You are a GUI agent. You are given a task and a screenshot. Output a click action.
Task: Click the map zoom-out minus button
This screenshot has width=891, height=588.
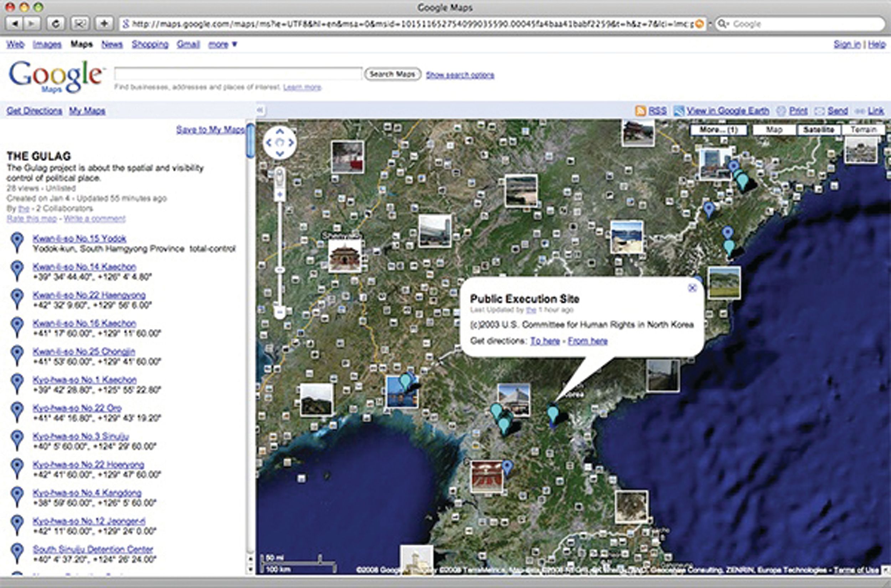tap(279, 312)
